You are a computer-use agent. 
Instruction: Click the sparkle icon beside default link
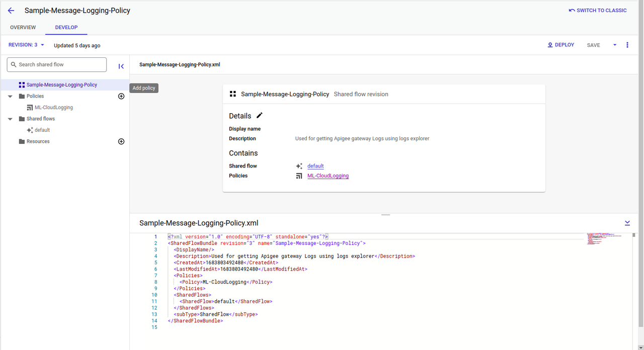pos(299,166)
